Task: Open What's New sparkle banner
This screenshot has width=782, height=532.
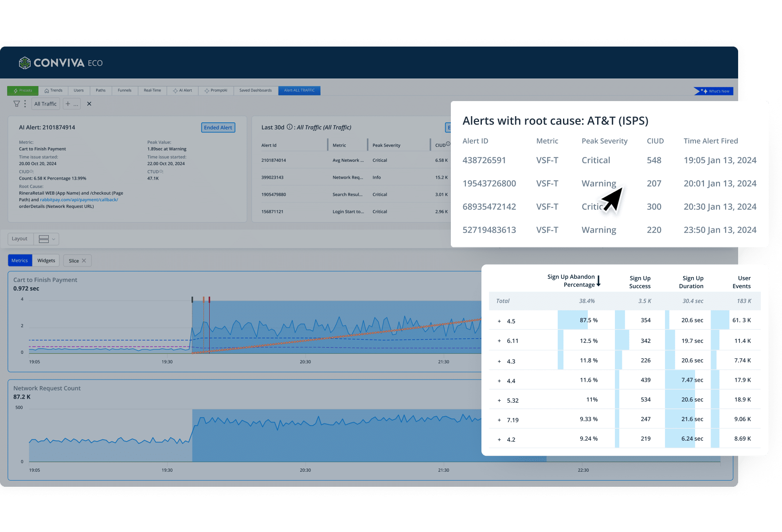Action: click(x=714, y=91)
